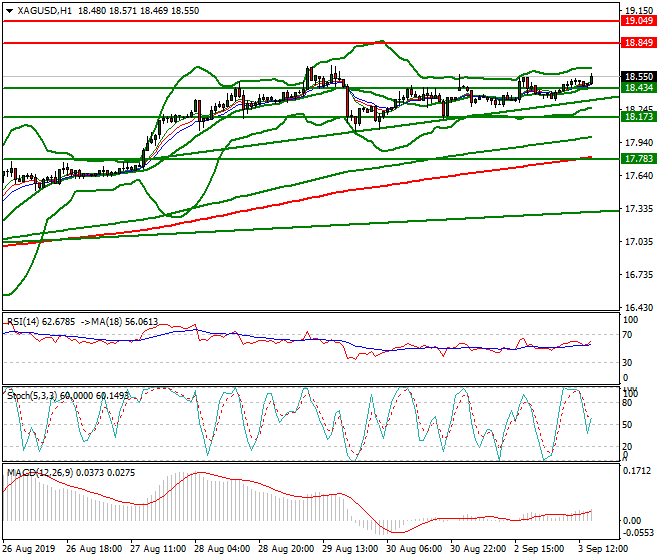This screenshot has height=560, width=660.
Task: Select the 29 Aug 13:00 time label
Action: pos(350,549)
